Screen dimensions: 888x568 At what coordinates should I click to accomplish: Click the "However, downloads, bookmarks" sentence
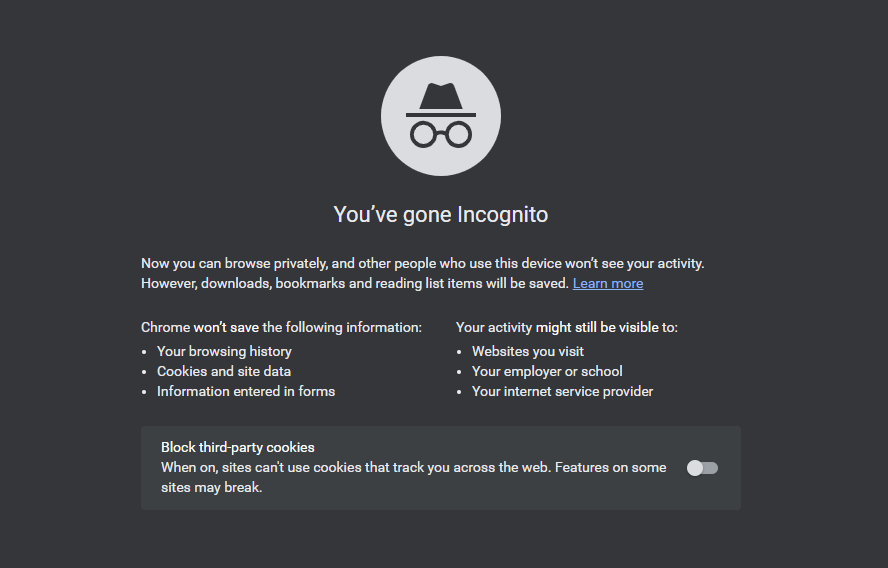[x=355, y=284]
